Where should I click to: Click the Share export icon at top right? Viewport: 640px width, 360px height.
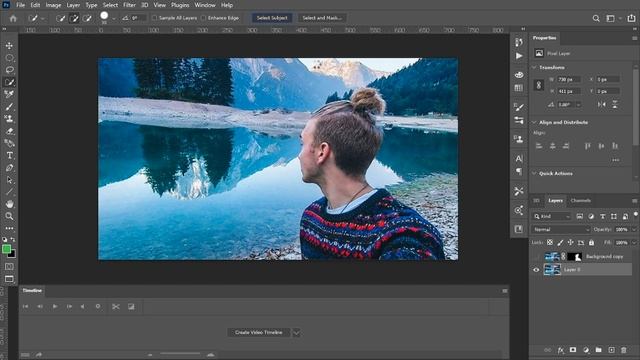(x=631, y=18)
